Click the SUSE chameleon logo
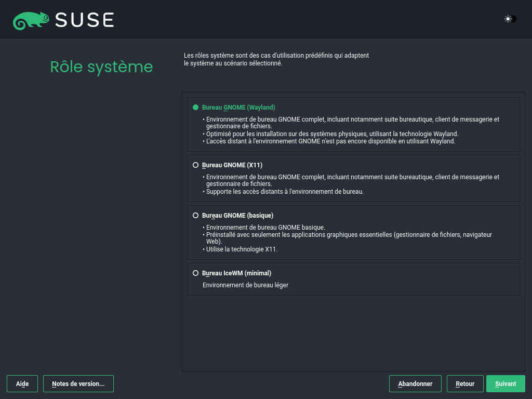Image resolution: width=532 pixels, height=399 pixels. pyautogui.click(x=31, y=20)
